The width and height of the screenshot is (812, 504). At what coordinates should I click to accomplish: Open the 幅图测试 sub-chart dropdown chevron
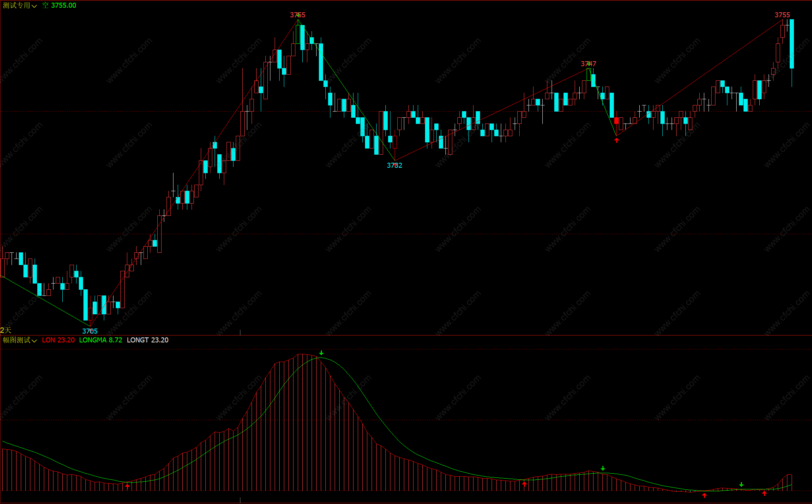[34, 340]
